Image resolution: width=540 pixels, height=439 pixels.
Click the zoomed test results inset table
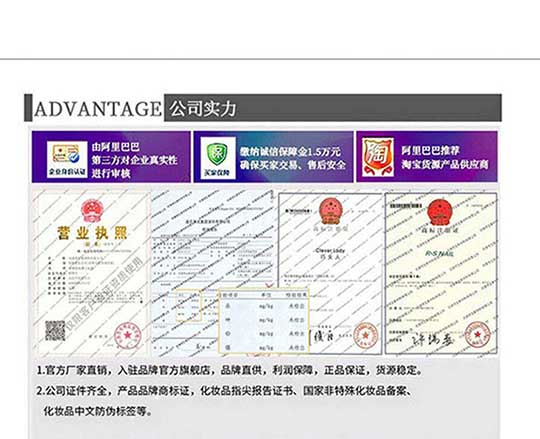click(264, 321)
